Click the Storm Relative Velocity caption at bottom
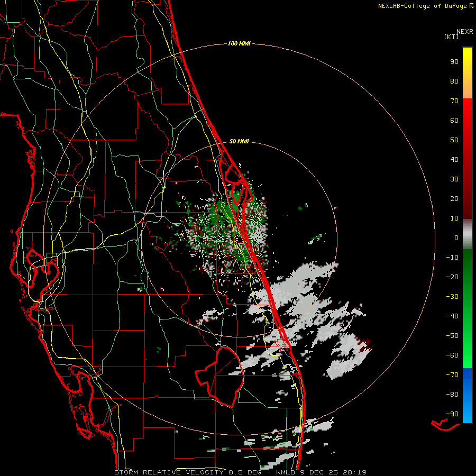Viewport: 476px width, 476px height. coord(240,472)
